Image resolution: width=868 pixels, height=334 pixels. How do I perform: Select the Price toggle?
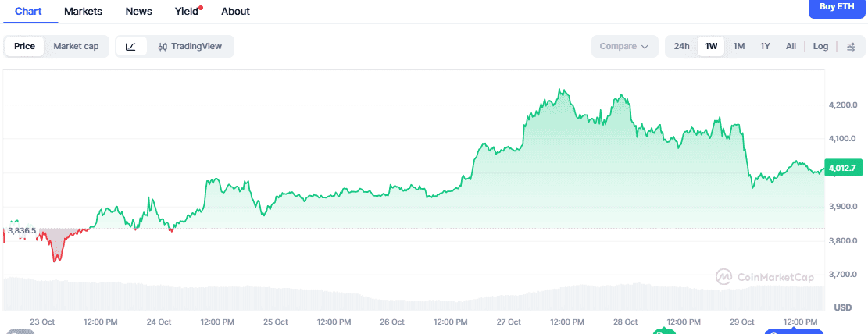click(24, 46)
